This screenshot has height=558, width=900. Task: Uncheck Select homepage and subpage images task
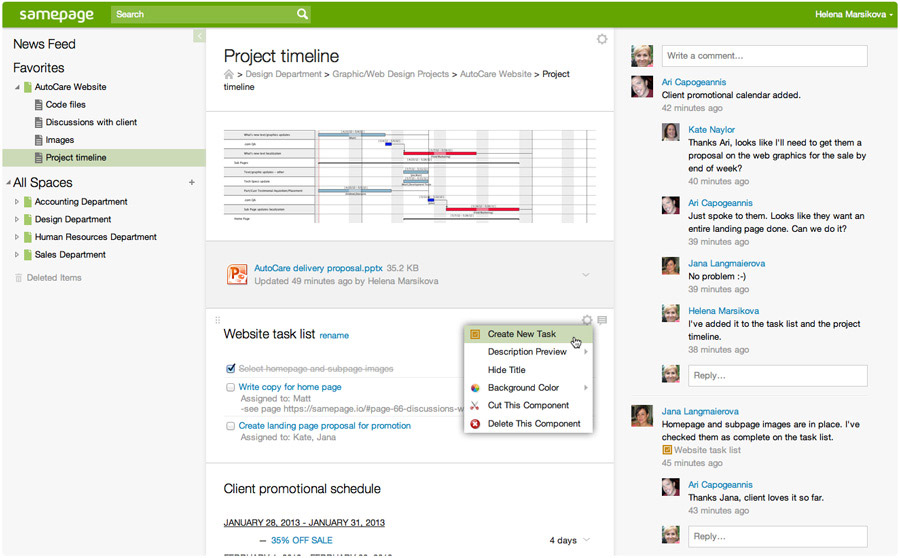pyautogui.click(x=231, y=369)
